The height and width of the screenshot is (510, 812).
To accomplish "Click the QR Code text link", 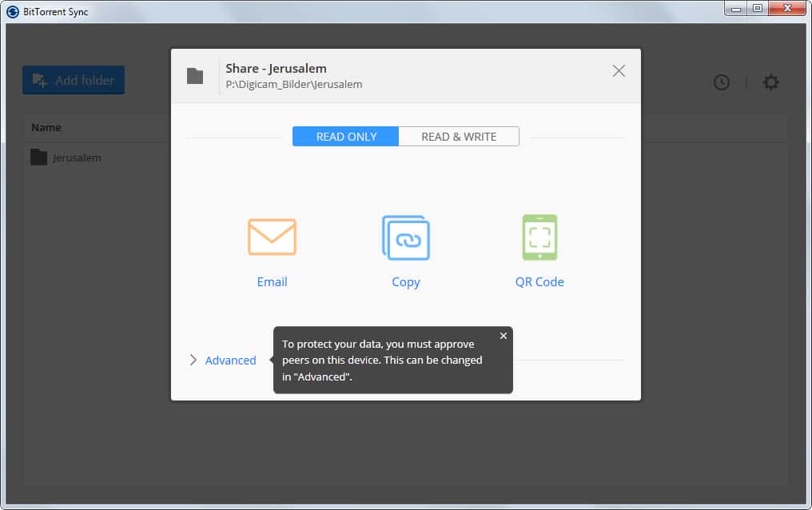I will (539, 281).
